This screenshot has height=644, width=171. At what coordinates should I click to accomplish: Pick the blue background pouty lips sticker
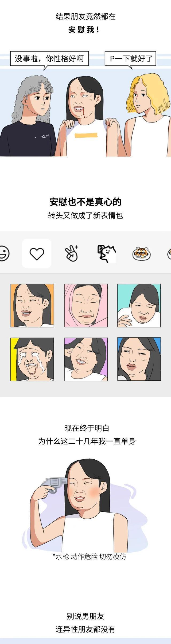(139, 359)
